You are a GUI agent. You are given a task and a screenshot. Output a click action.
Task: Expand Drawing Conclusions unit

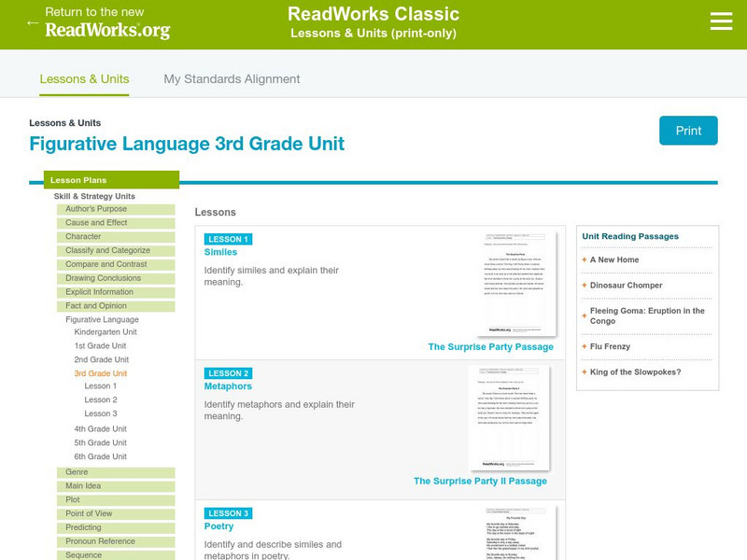[x=116, y=278]
